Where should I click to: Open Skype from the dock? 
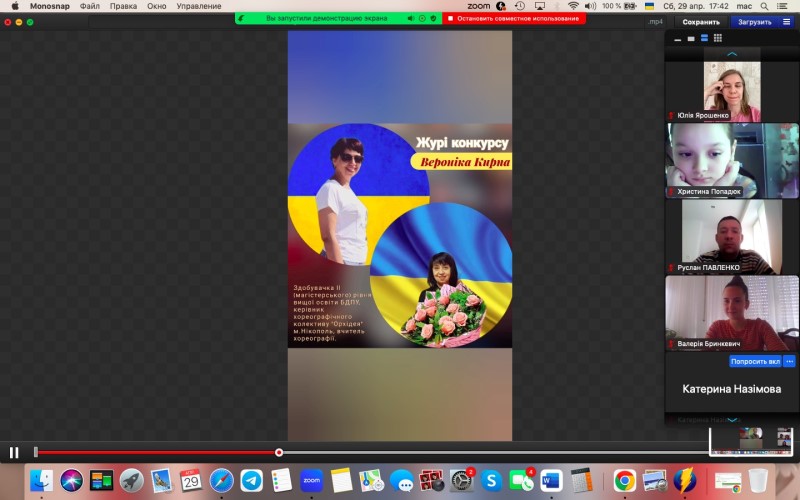[491, 481]
